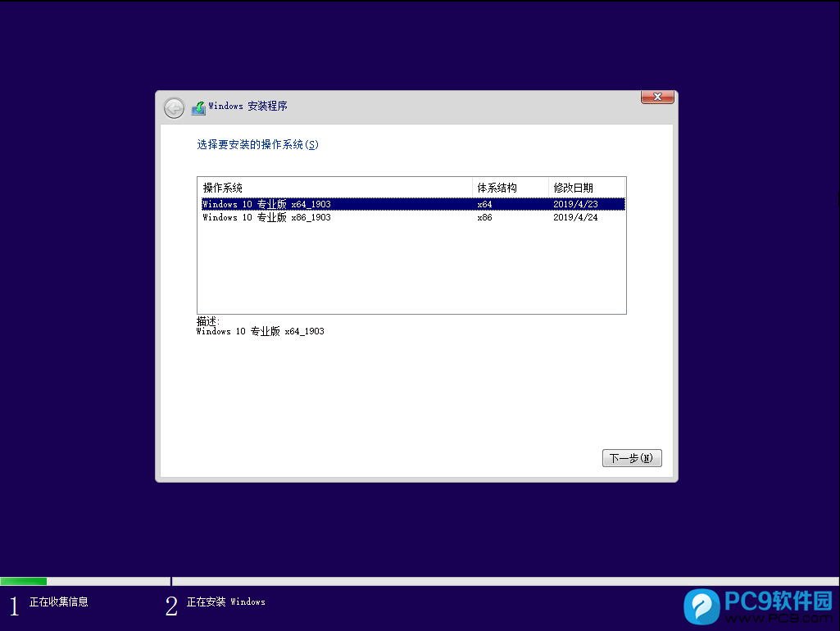Click the x64 architecture cell
Image resolution: width=840 pixels, height=631 pixels.
coord(484,204)
